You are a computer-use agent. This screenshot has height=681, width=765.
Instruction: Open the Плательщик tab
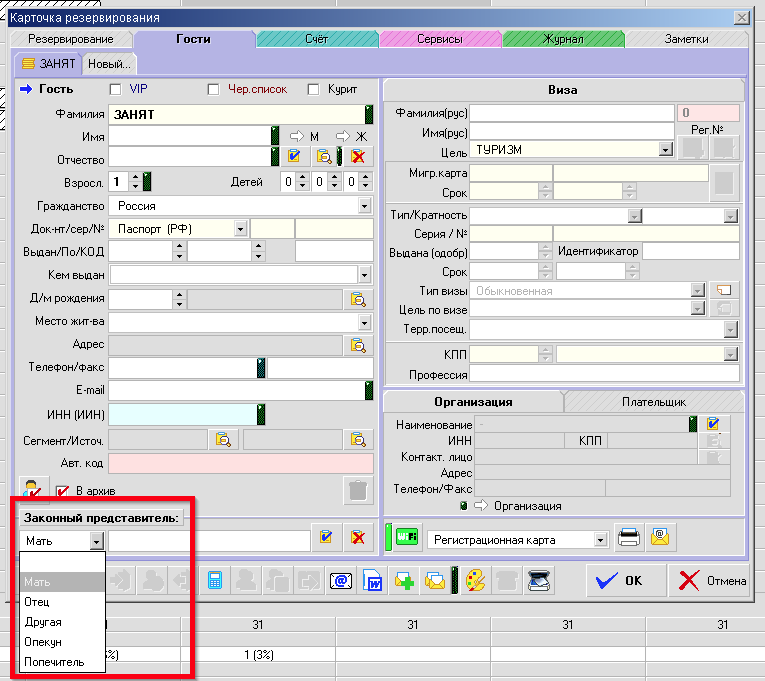pyautogui.click(x=654, y=401)
